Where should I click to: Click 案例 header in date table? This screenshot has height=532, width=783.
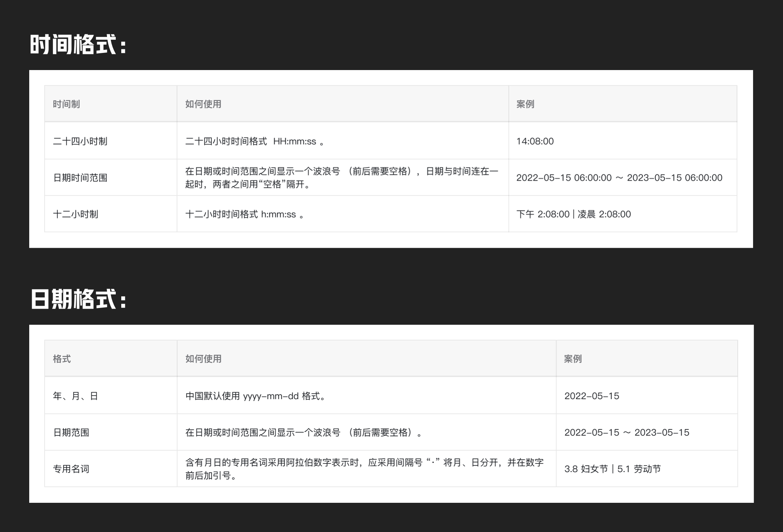pos(573,359)
